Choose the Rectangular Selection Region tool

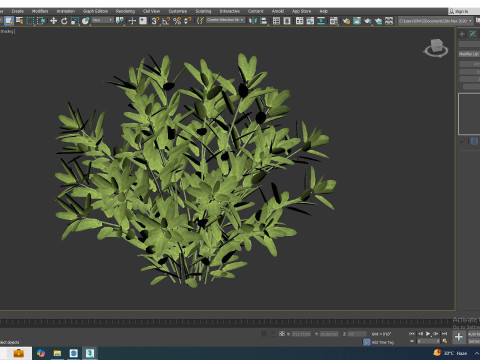pos(30,21)
